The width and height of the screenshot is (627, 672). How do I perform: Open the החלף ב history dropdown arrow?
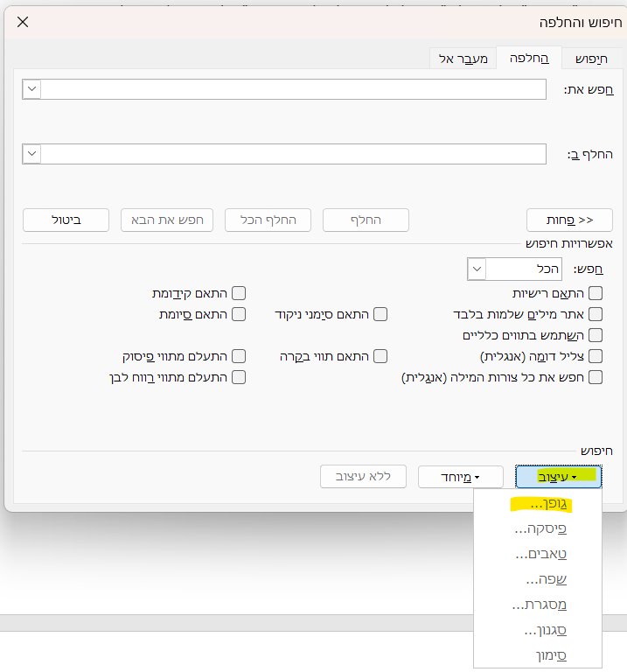pos(31,154)
